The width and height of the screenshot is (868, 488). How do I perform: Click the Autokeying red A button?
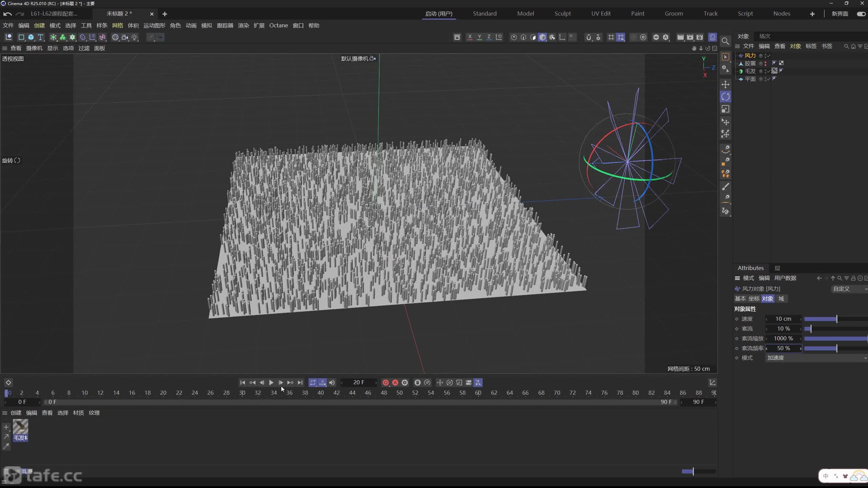click(x=395, y=383)
